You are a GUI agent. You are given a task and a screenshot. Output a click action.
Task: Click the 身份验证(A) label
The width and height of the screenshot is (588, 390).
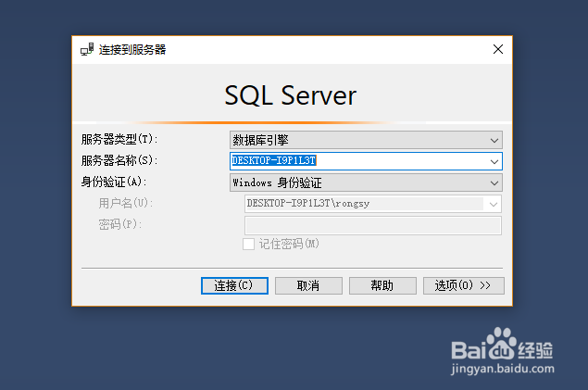(114, 182)
